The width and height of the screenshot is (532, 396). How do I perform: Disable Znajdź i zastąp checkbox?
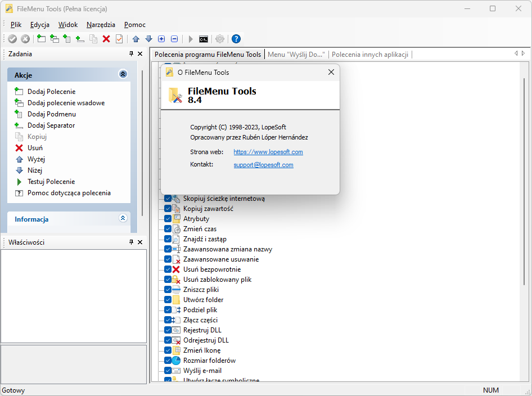pyautogui.click(x=168, y=239)
